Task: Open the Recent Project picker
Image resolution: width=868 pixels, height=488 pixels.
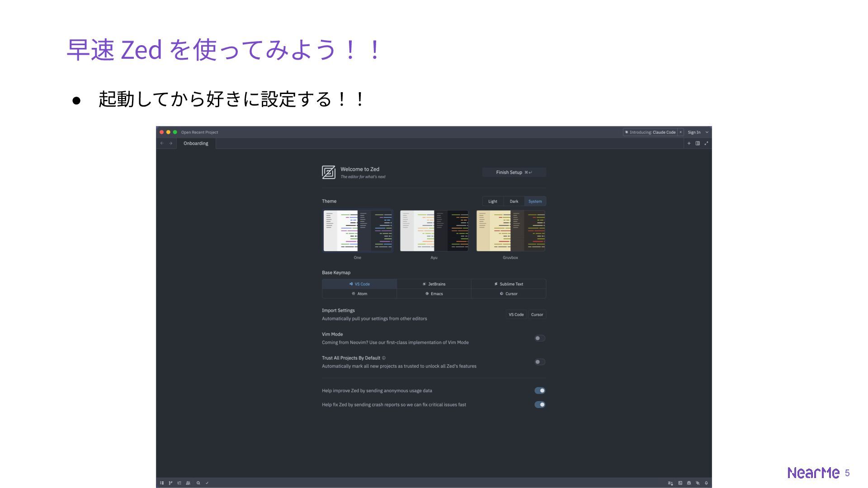Action: tap(199, 132)
